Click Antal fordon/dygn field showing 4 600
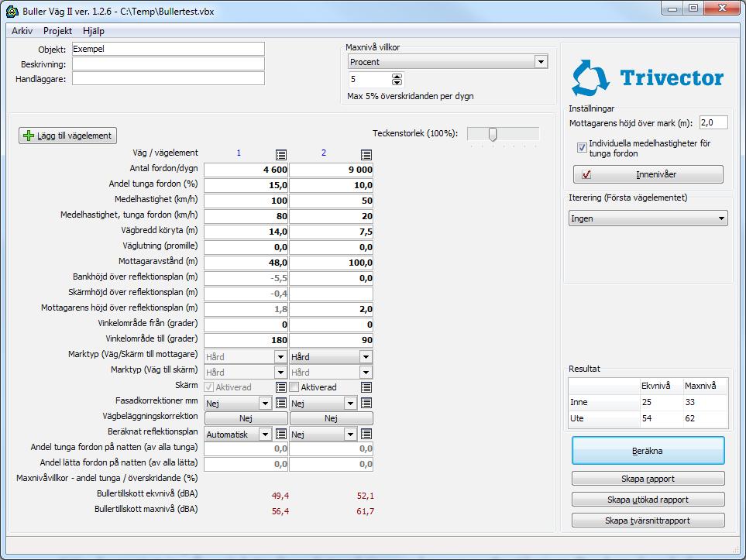 tap(246, 170)
